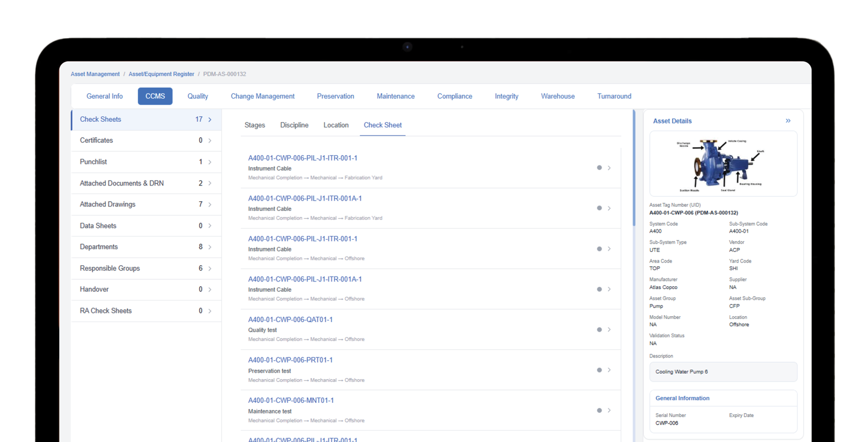Viewport: 868px width, 442px height.
Task: Click the pump diagram image thumbnail
Action: click(723, 164)
